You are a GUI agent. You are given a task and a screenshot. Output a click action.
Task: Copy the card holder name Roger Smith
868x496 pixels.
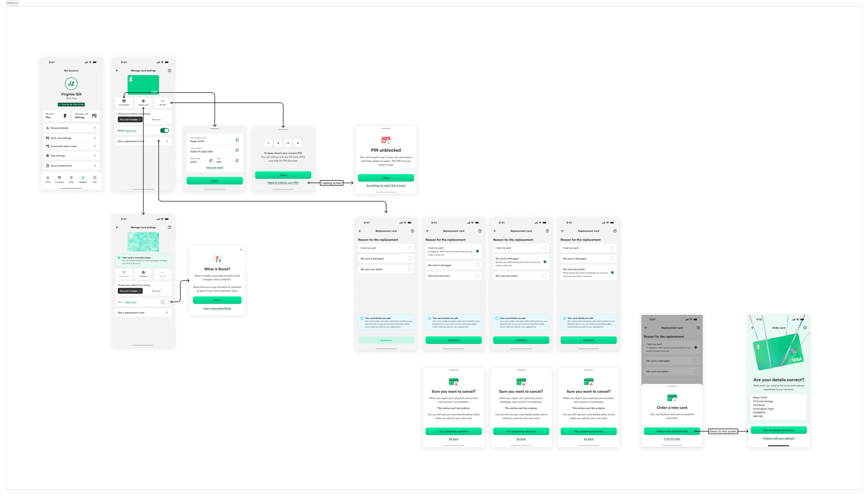(x=237, y=140)
